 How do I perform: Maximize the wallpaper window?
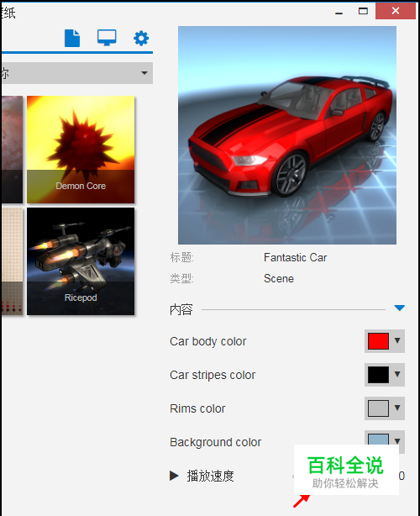[363, 11]
